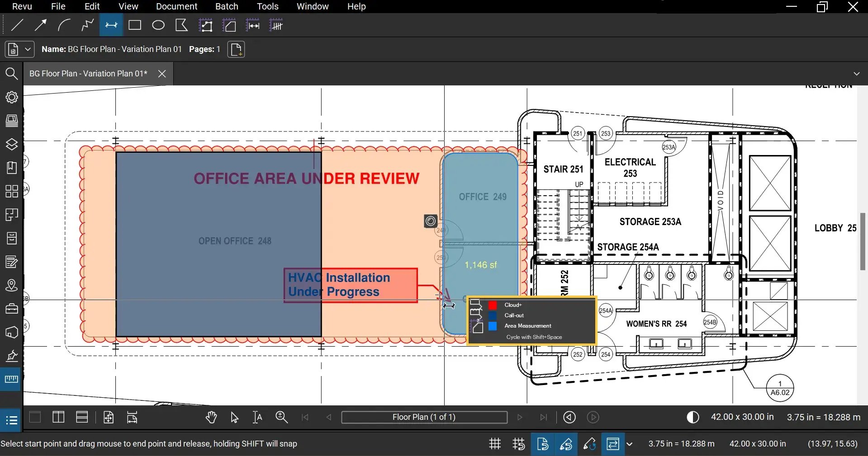Viewport: 868px width, 456px height.
Task: Select BG Floor Plan - Variation Plan 01 tab
Action: point(89,74)
